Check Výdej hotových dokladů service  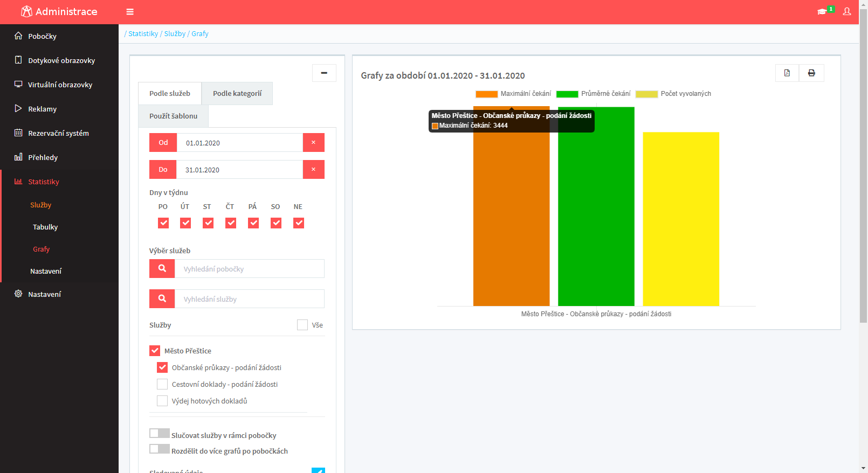tap(162, 401)
